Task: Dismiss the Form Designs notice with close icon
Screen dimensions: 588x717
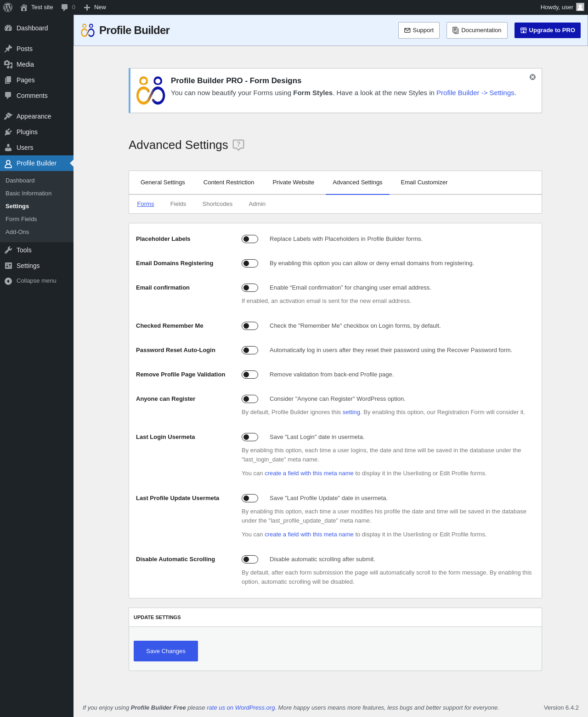Action: [532, 77]
